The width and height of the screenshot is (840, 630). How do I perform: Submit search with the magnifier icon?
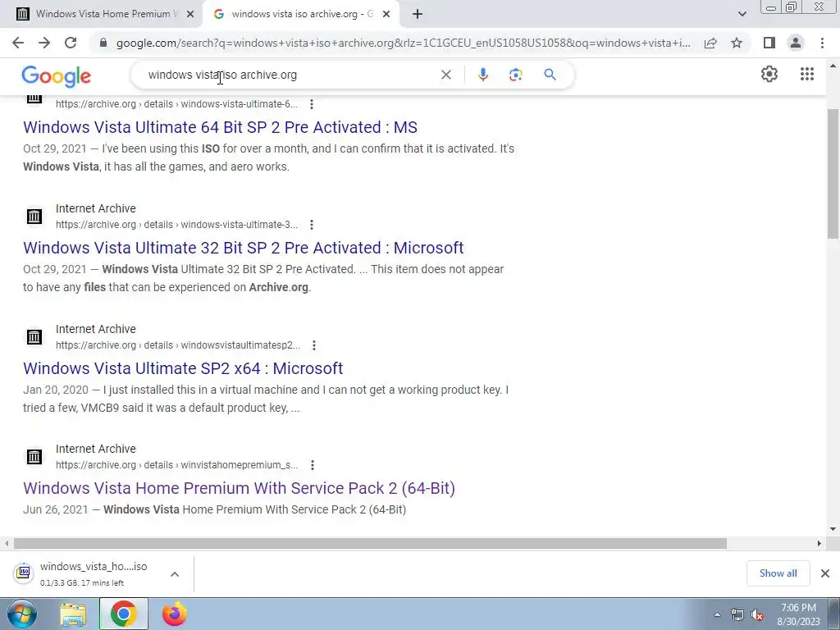(x=550, y=75)
